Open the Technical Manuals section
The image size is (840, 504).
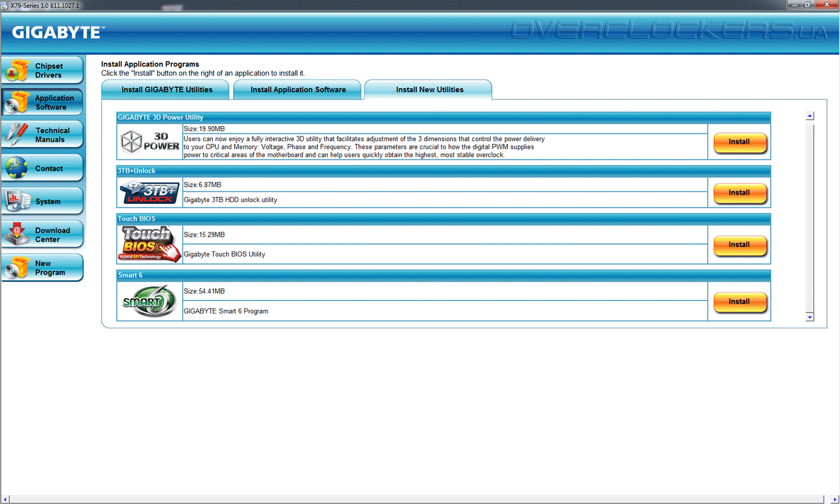tap(42, 135)
